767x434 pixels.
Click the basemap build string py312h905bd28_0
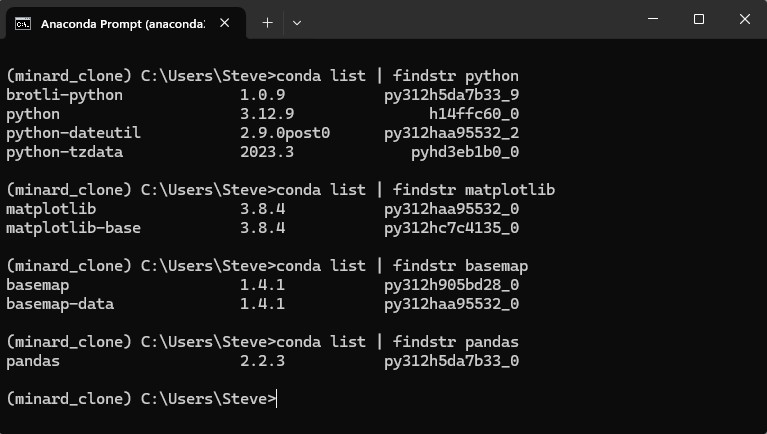[x=451, y=285]
